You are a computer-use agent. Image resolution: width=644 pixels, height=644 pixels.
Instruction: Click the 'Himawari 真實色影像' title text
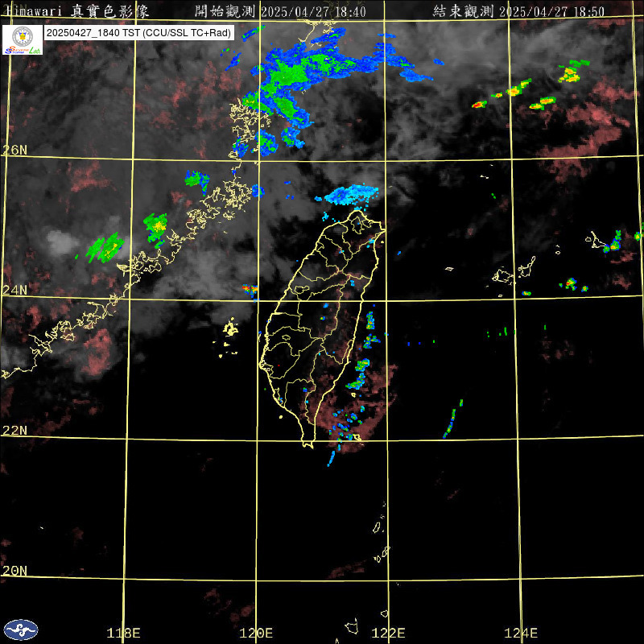76,11
